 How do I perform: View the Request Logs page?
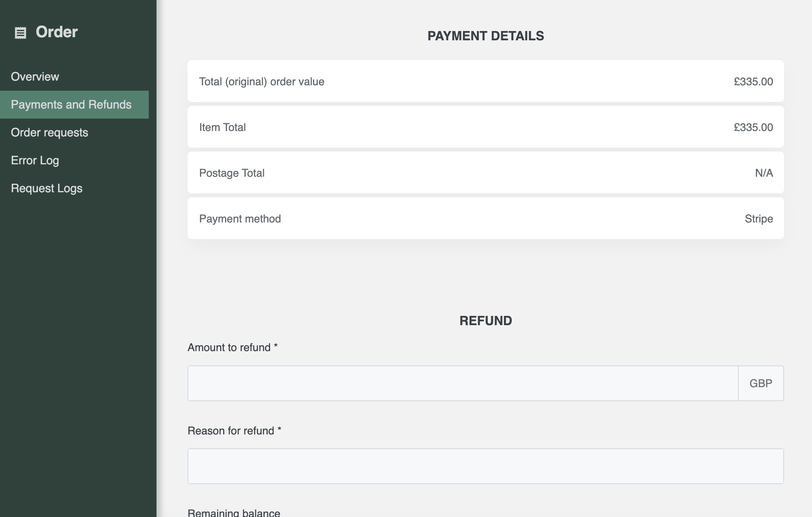(46, 188)
